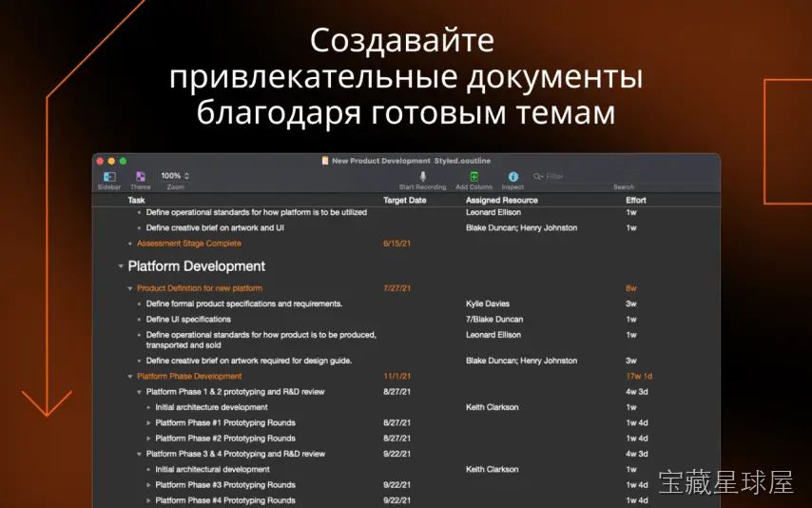Click the Target Date column header
812x508 pixels.
[x=404, y=200]
